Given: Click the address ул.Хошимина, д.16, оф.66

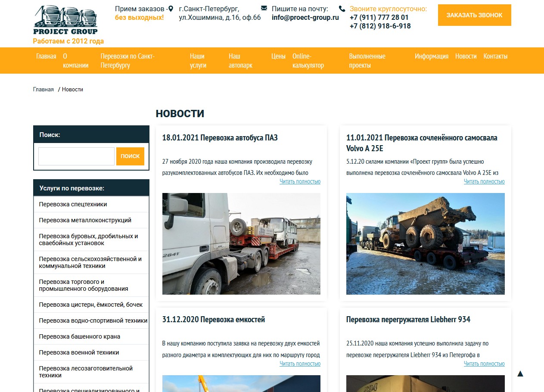Looking at the screenshot, I should pyautogui.click(x=220, y=18).
